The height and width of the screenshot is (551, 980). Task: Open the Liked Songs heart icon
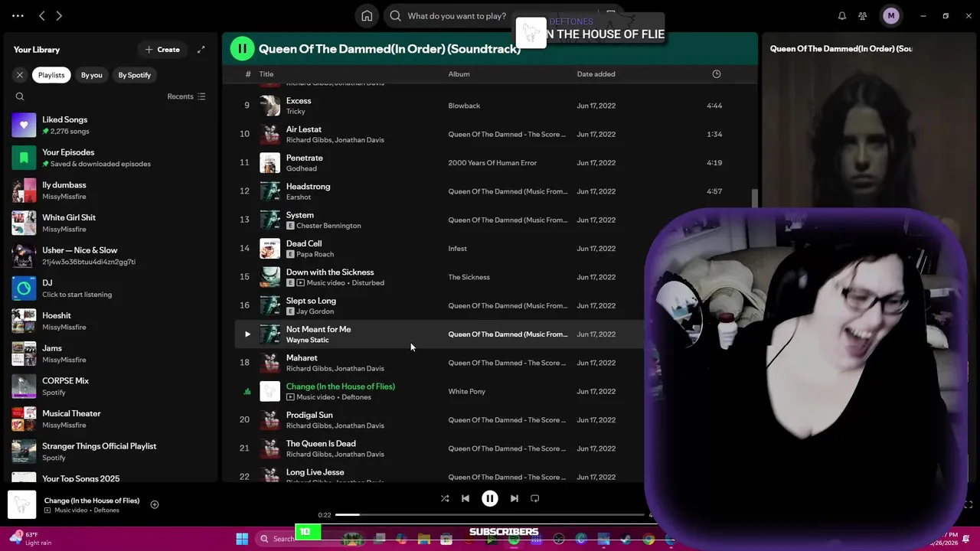click(x=24, y=125)
